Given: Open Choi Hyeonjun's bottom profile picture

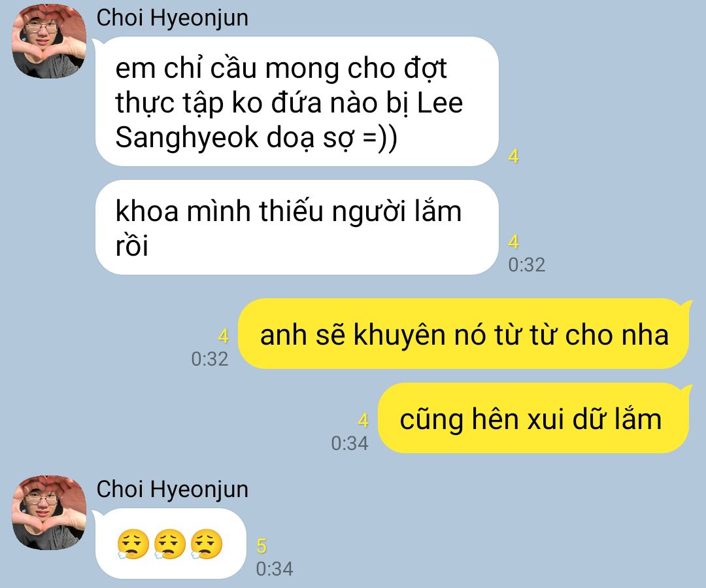Looking at the screenshot, I should (49, 512).
